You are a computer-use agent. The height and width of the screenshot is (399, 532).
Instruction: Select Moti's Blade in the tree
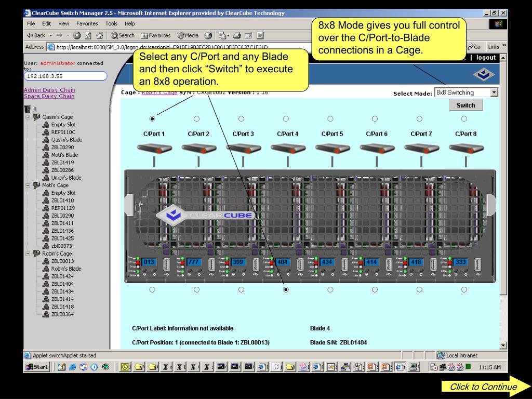point(64,155)
